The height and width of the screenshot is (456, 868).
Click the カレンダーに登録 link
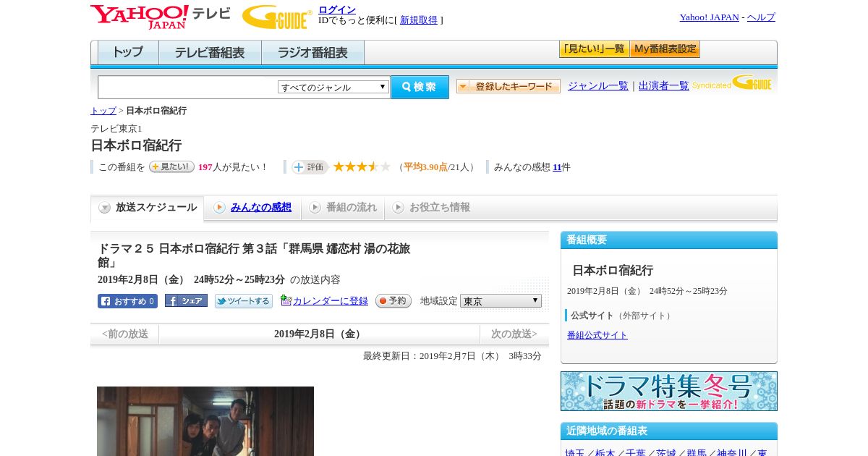(331, 301)
